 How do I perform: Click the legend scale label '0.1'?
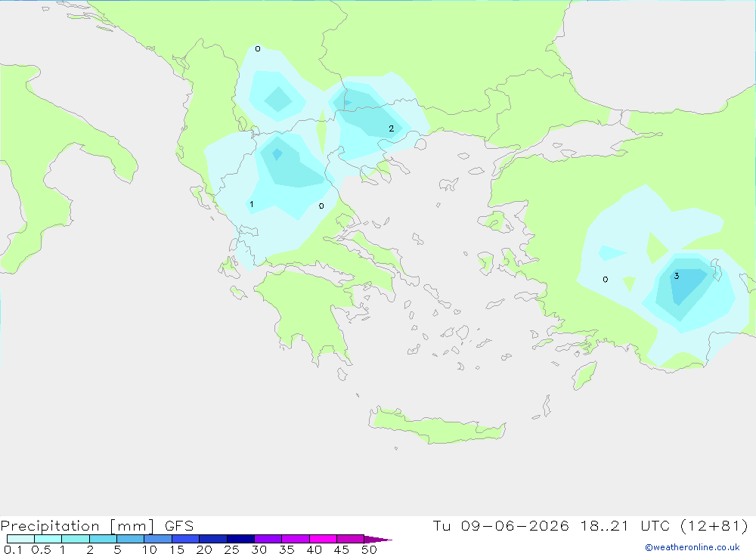pos(13,549)
